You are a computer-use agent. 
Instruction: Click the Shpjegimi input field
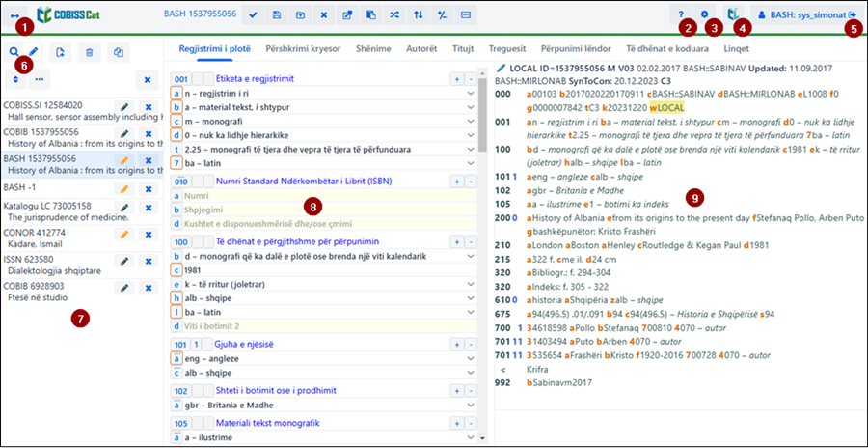329,210
